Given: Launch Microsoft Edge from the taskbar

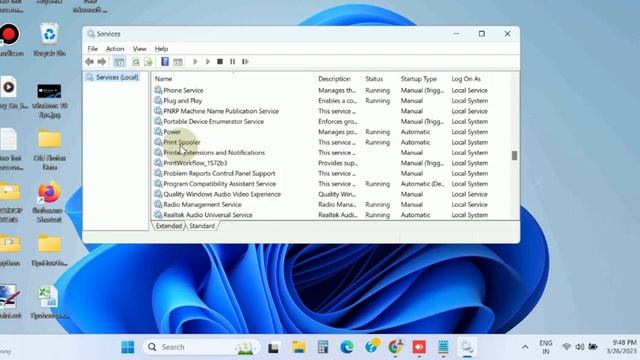Looking at the screenshot, I should point(347,347).
